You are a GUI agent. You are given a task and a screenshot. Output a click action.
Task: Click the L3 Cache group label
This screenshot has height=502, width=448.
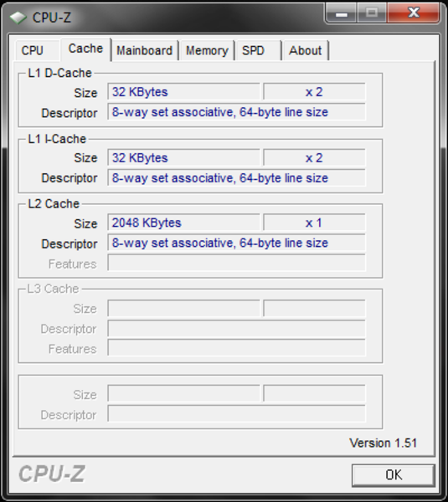coord(53,289)
